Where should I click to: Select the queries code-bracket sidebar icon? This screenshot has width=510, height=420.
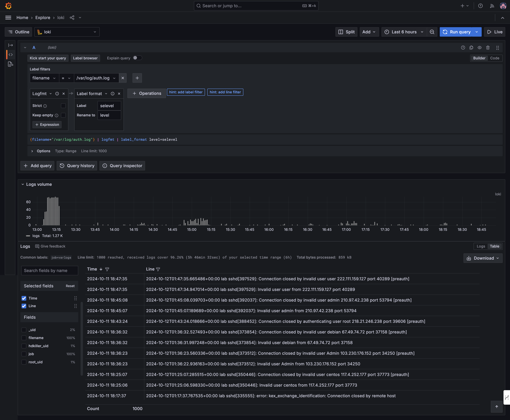[x=10, y=55]
